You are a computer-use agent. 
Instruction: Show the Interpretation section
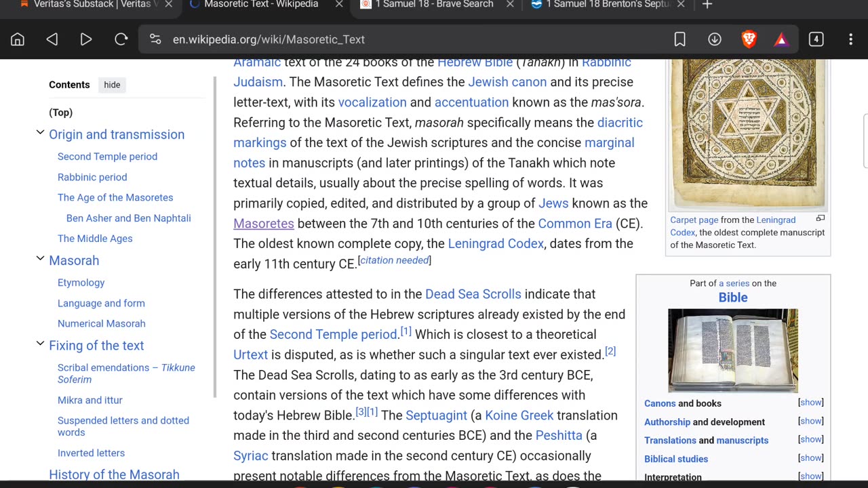click(x=810, y=476)
